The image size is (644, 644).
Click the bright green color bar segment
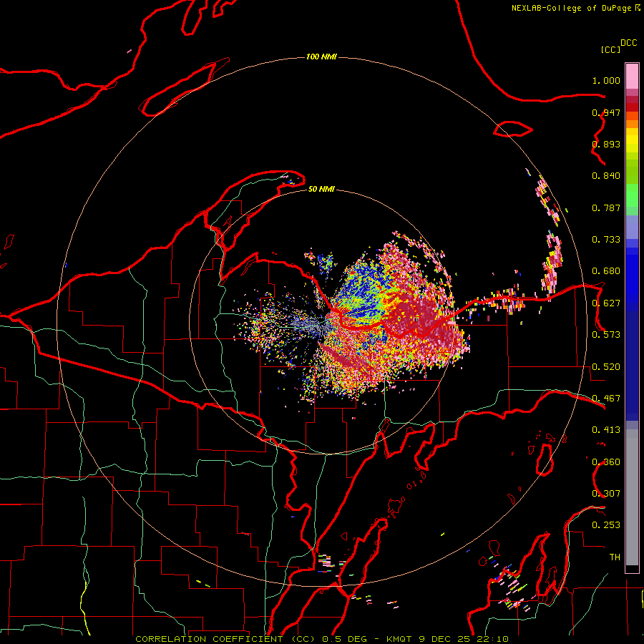(x=632, y=195)
